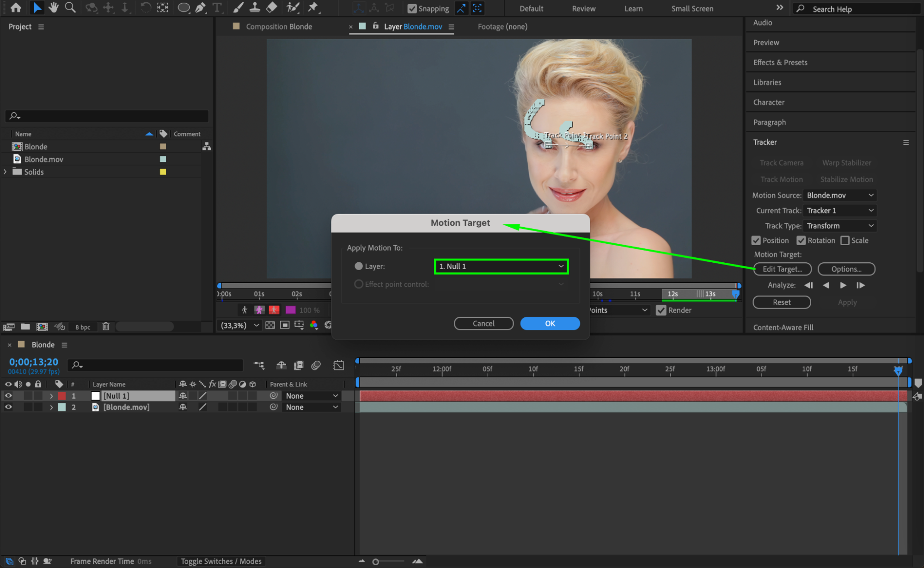
Task: Select the Puppet Pin tool
Action: pyautogui.click(x=313, y=7)
